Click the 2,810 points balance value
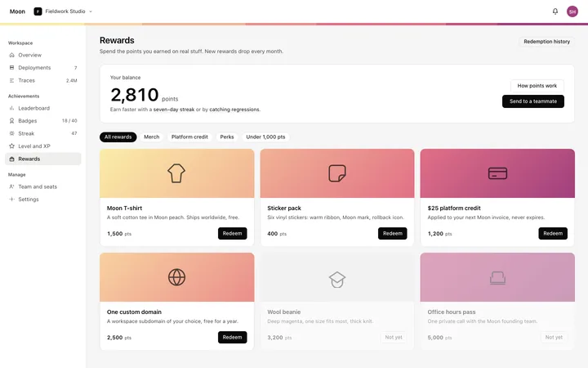588x368 pixels. coord(135,95)
